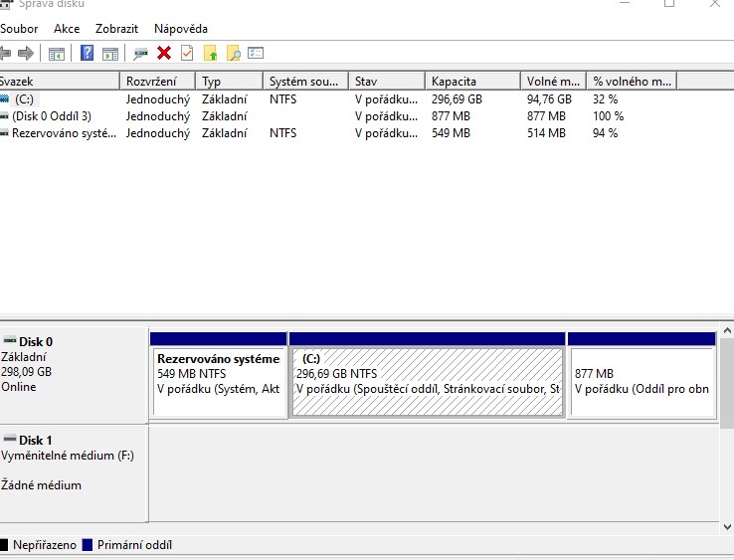Sort by the Rozvržení column header
The height and width of the screenshot is (560, 734).
click(x=158, y=81)
